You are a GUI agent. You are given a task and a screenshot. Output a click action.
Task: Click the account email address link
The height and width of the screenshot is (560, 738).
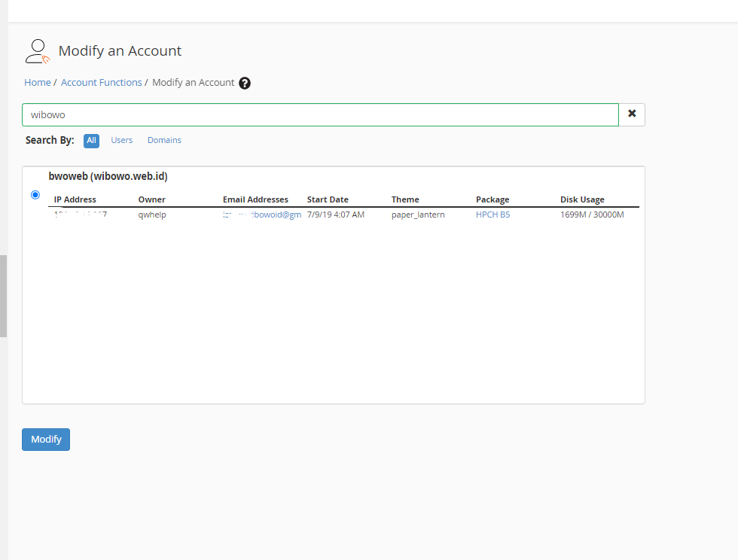click(x=262, y=215)
